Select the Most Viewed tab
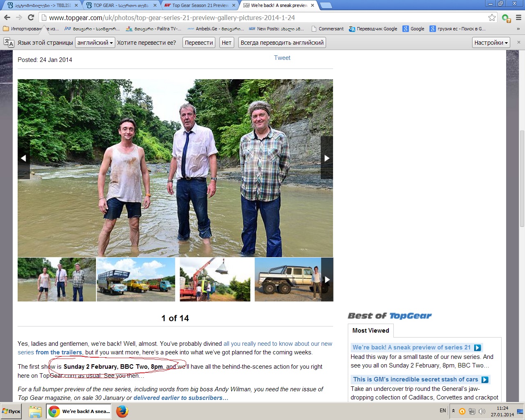Screen dimensions: 525x420 tap(371, 331)
